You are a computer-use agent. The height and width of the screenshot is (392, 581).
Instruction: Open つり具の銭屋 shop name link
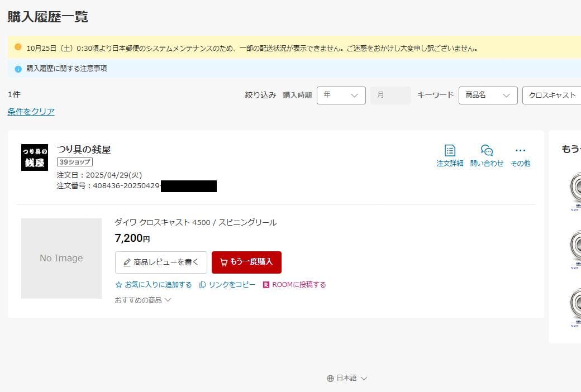pos(84,149)
